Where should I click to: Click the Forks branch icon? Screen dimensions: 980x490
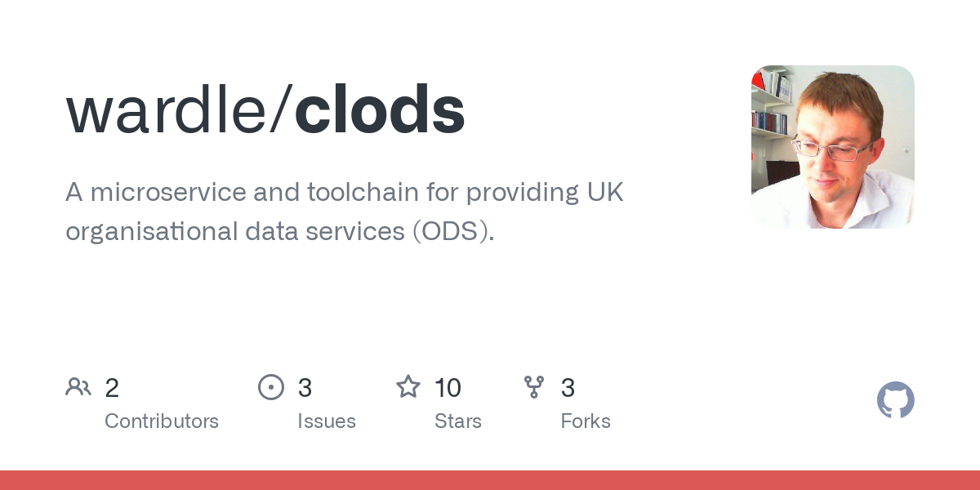coord(534,387)
